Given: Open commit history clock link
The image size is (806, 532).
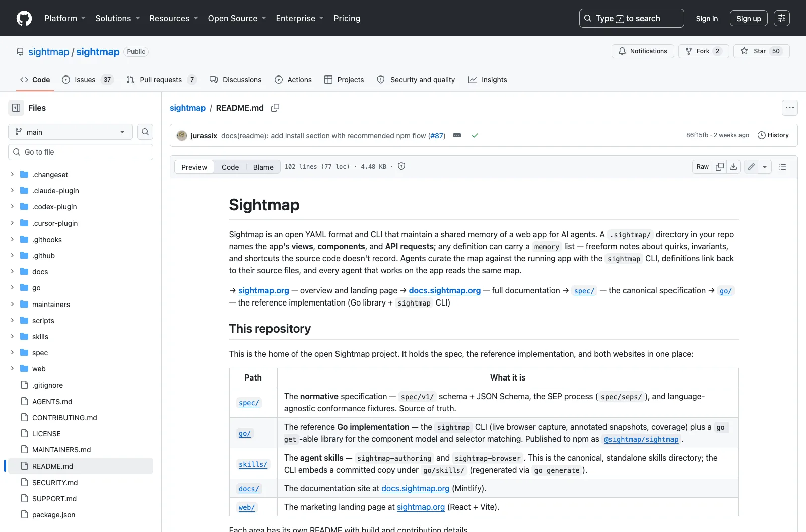Looking at the screenshot, I should (x=773, y=135).
